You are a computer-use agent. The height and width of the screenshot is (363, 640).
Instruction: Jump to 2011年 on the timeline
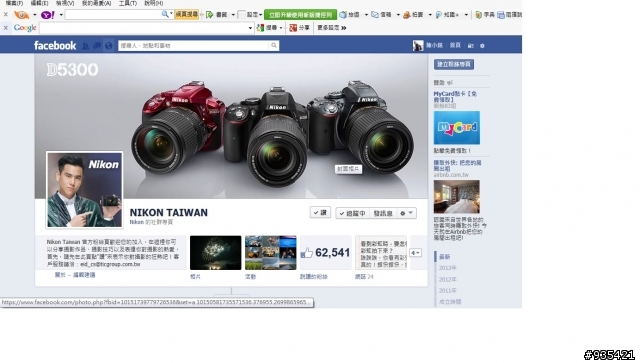tap(448, 291)
